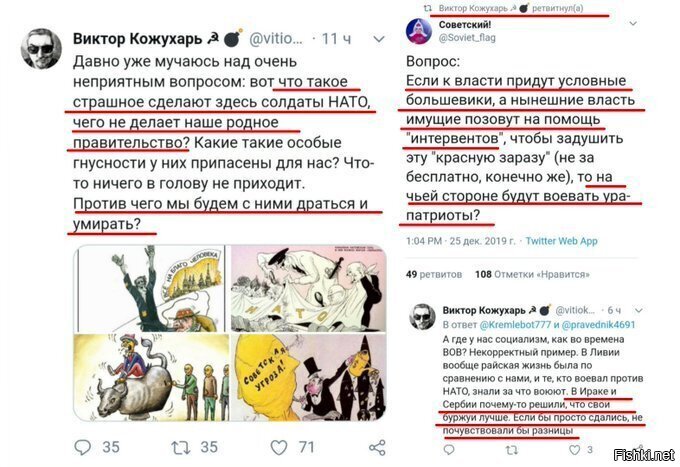Viewport: 680px width, 467px height.
Task: Expand the chevron menu on Советский! tweet
Action: coord(633,23)
